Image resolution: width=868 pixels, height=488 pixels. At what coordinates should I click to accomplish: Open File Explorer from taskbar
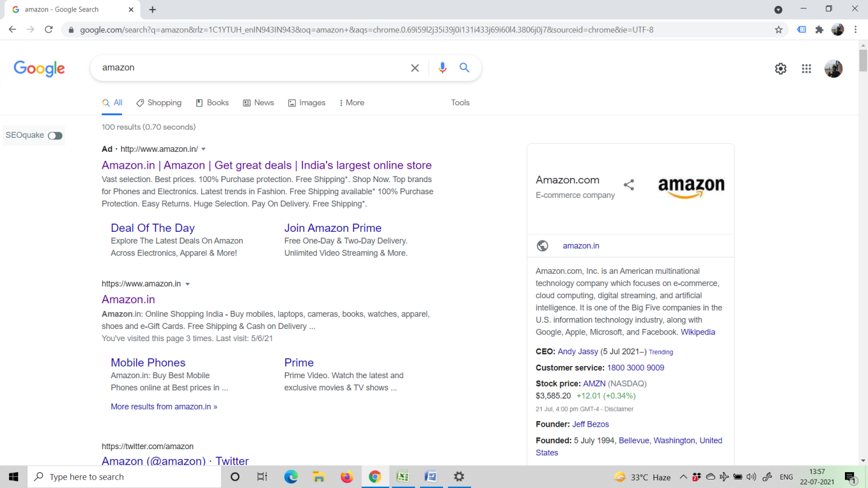tap(319, 477)
